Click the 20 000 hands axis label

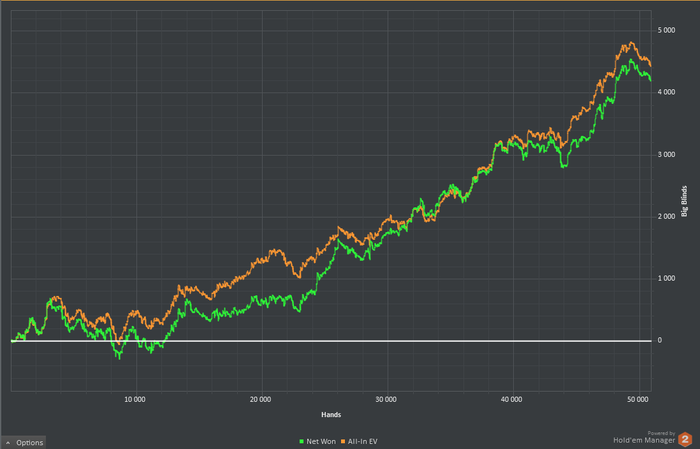click(x=260, y=399)
